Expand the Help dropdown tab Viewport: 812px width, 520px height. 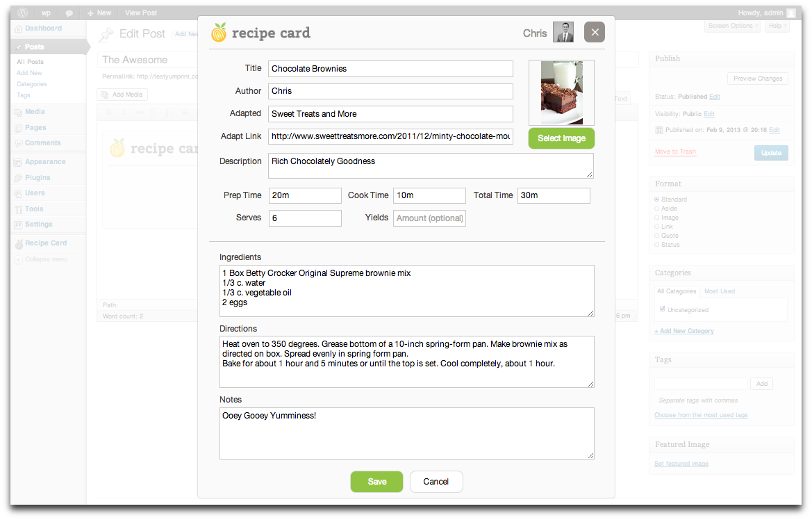777,26
